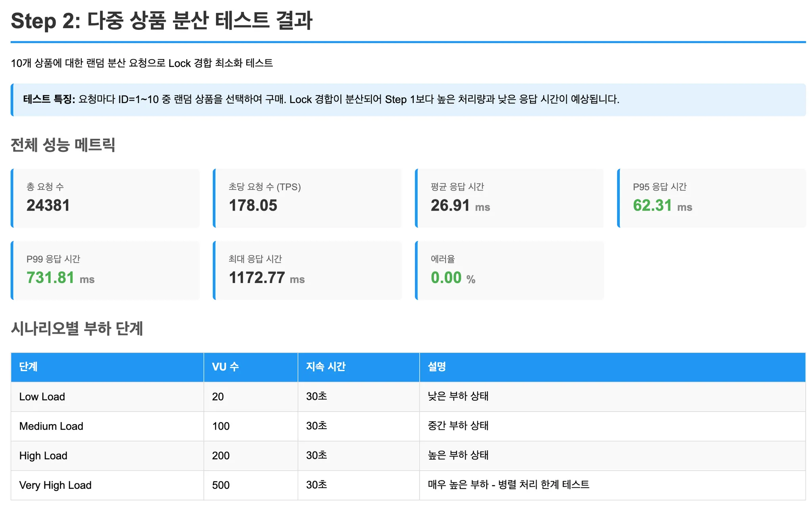812x513 pixels.
Task: Click the Step 2 page title
Action: [x=162, y=21]
